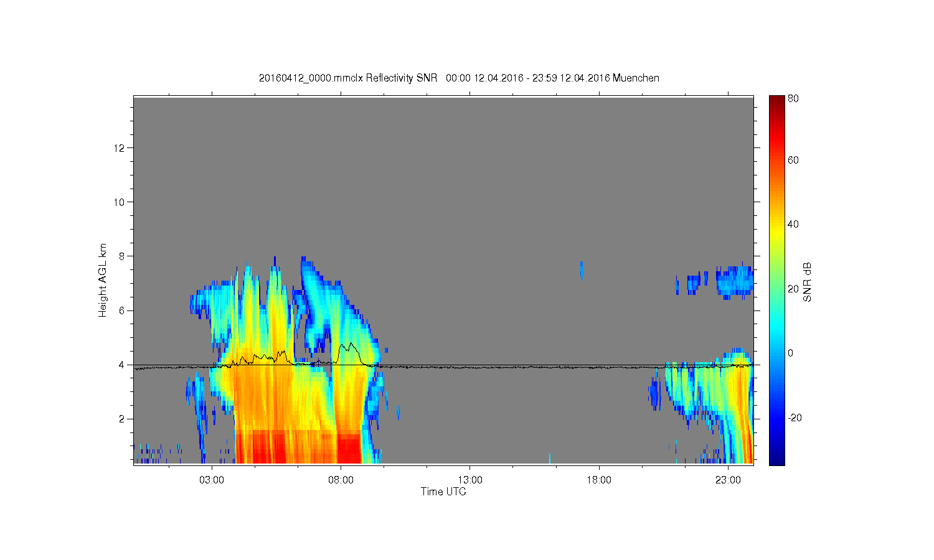The height and width of the screenshot is (560, 934).
Task: Click the height tick label 6
Action: click(x=123, y=310)
